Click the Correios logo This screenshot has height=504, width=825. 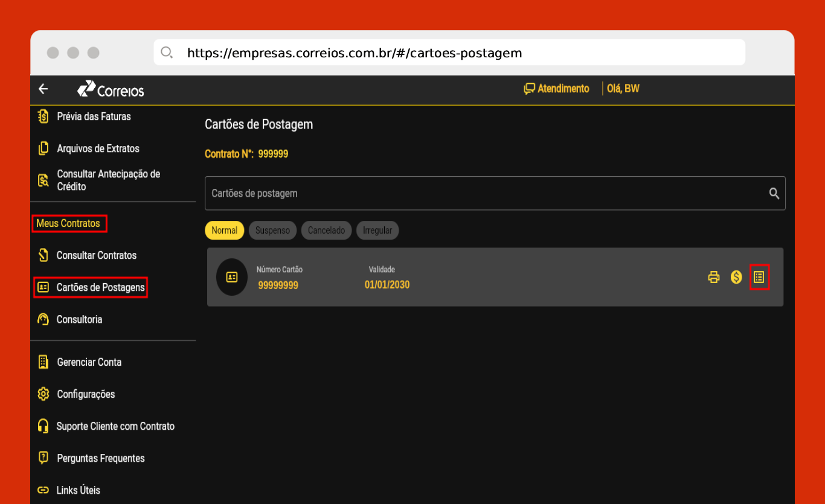coord(111,89)
